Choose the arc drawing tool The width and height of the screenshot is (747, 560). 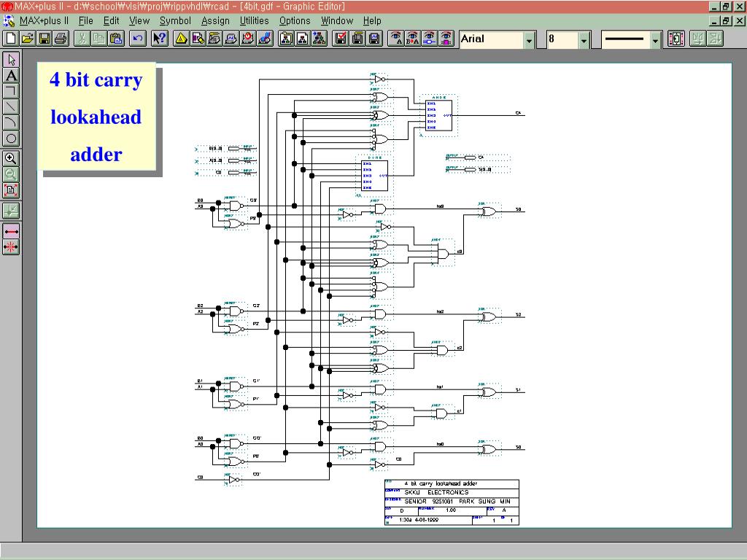(12, 122)
